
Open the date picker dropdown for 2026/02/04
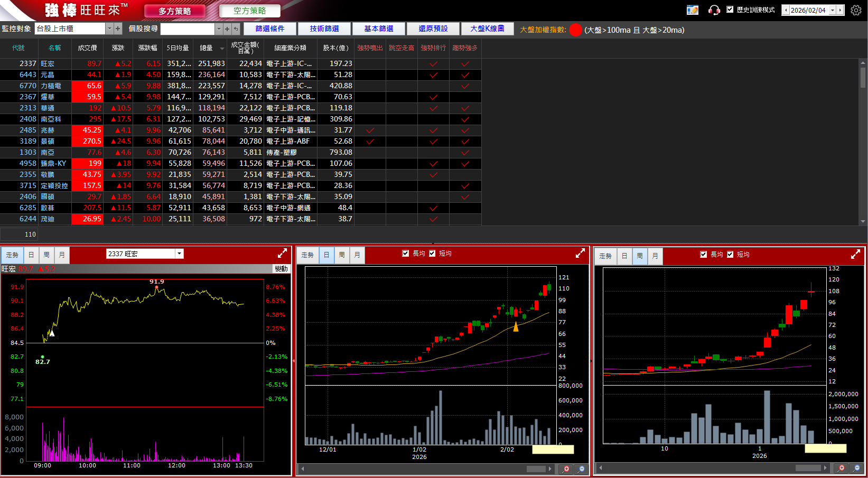point(832,10)
